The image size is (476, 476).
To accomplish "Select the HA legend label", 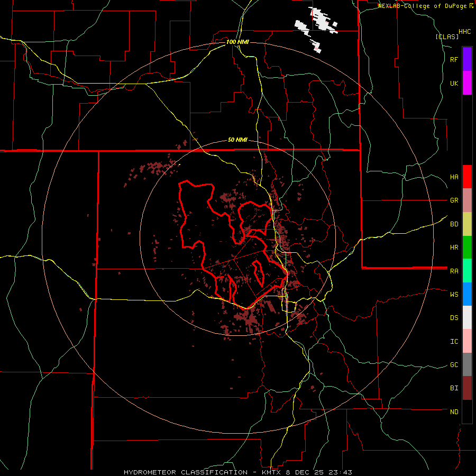I will pos(454,177).
